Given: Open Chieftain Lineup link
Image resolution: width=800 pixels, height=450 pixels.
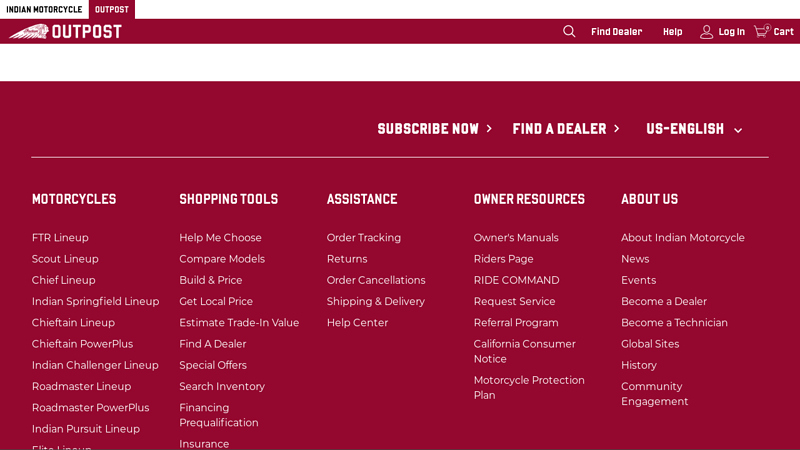Looking at the screenshot, I should coord(73,323).
